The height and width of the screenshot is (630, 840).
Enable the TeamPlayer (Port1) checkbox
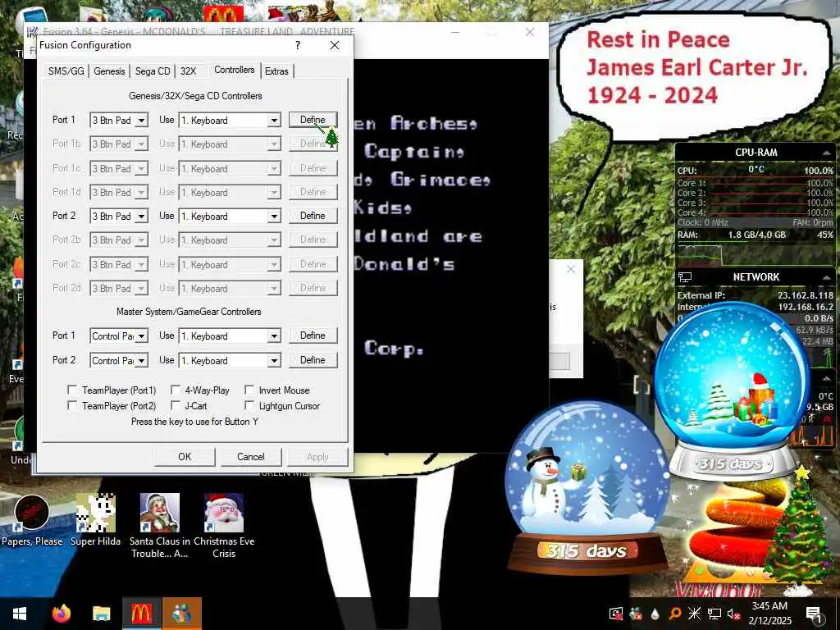(x=72, y=390)
